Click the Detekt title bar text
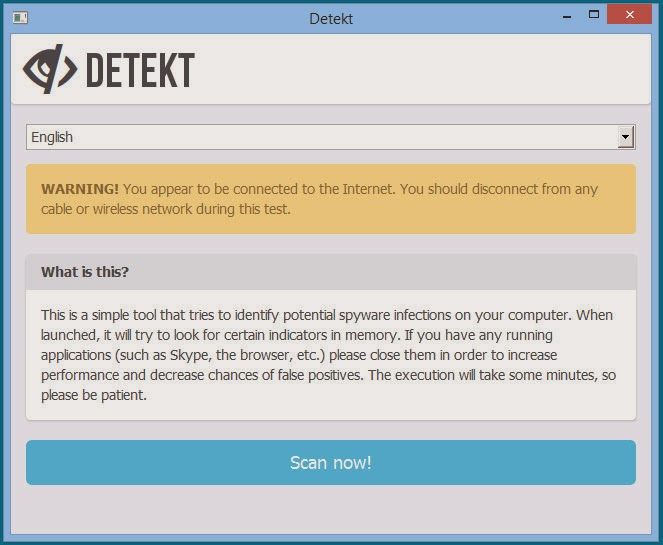This screenshot has height=545, width=663. 331,19
